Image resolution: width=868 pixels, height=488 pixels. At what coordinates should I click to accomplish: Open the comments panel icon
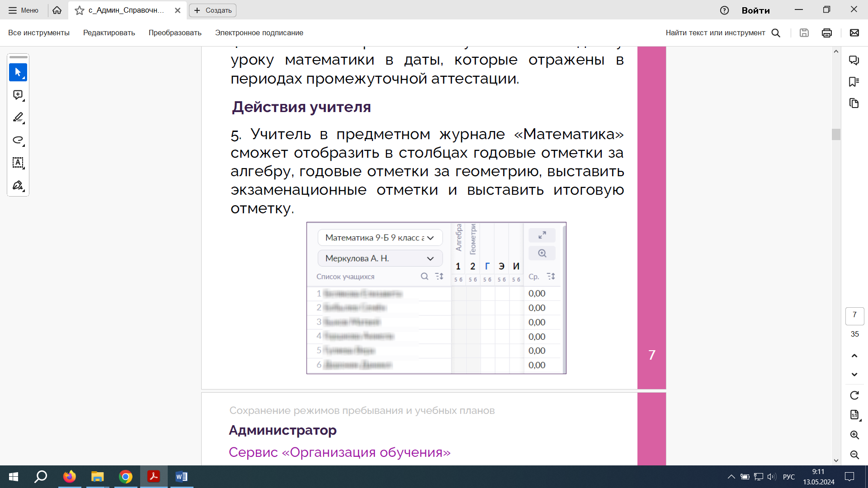tap(854, 60)
